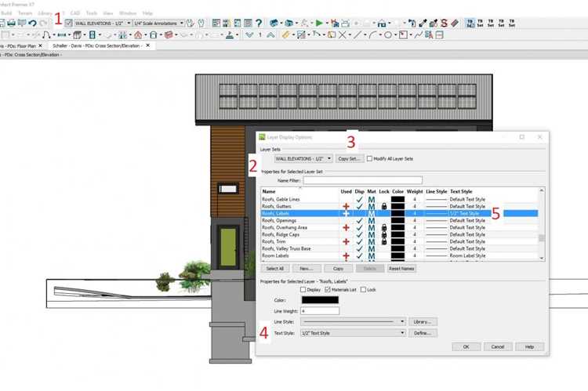Open Help via question mark icon
The height and width of the screenshot is (391, 588).
[x=259, y=24]
